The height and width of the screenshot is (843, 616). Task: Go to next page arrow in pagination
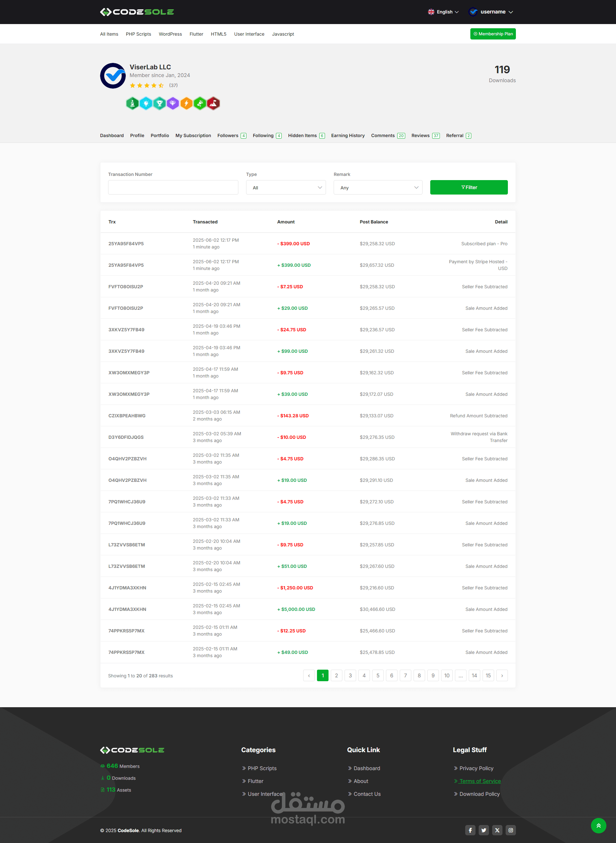click(x=502, y=675)
